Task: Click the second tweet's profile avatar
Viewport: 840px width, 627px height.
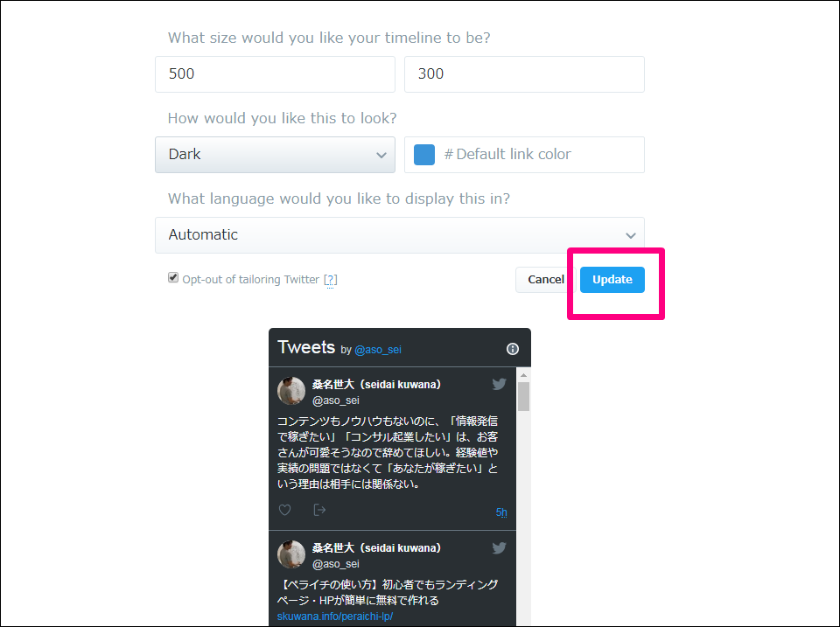Action: [290, 554]
